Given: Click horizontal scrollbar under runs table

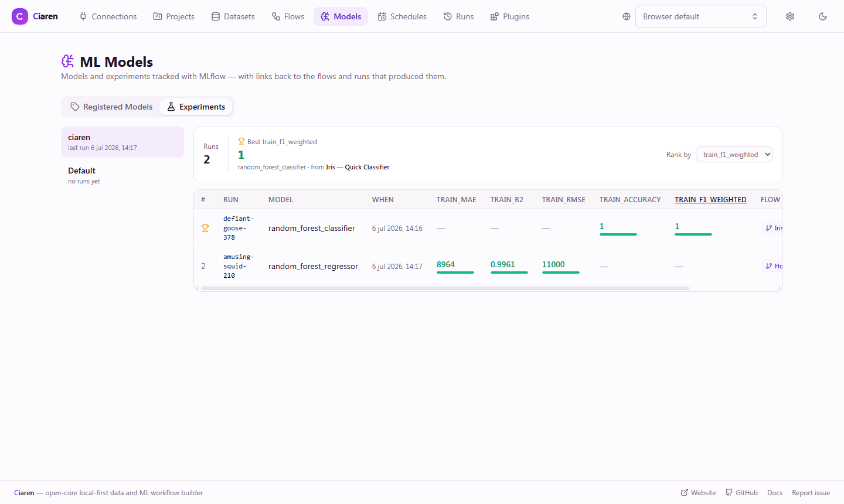Looking at the screenshot, I should pos(445,288).
